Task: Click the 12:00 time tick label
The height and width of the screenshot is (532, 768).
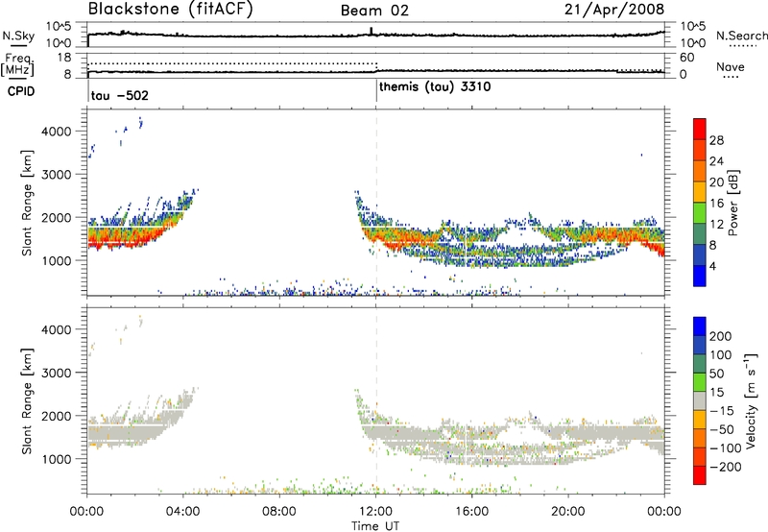Action: tap(375, 512)
